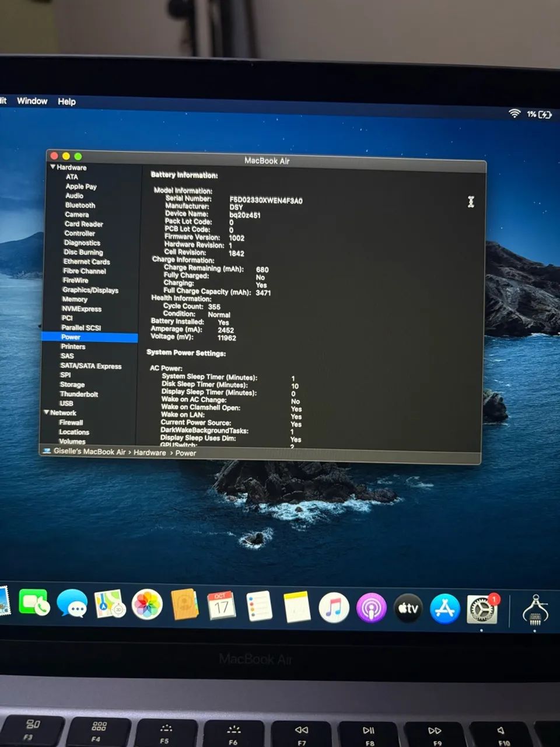
Task: Open the Photos app in Dock
Action: pyautogui.click(x=147, y=605)
